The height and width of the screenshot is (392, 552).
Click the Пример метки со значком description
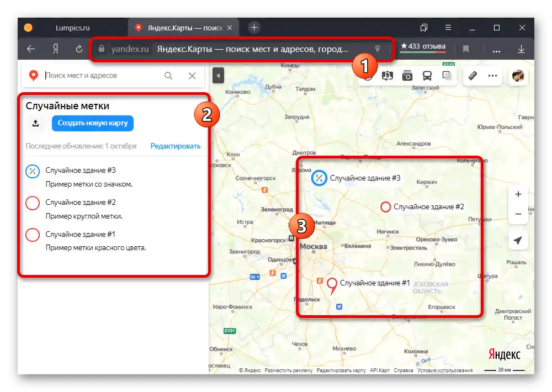(89, 184)
